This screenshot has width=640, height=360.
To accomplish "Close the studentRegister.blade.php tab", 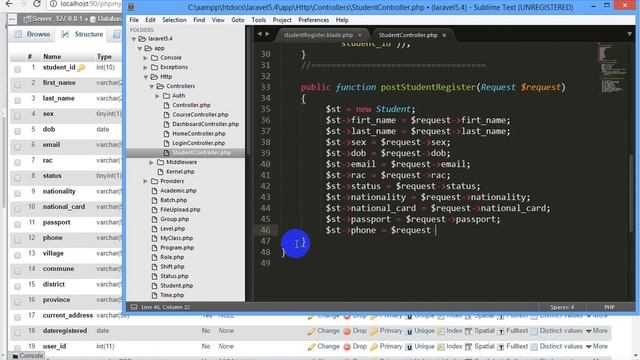I will pyautogui.click(x=360, y=35).
